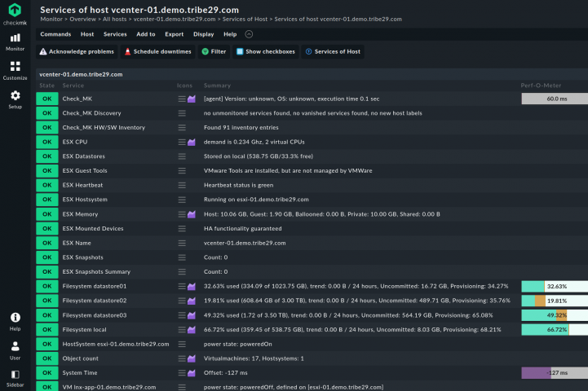Open the Setup gear menu
588x391 pixels.
15,99
